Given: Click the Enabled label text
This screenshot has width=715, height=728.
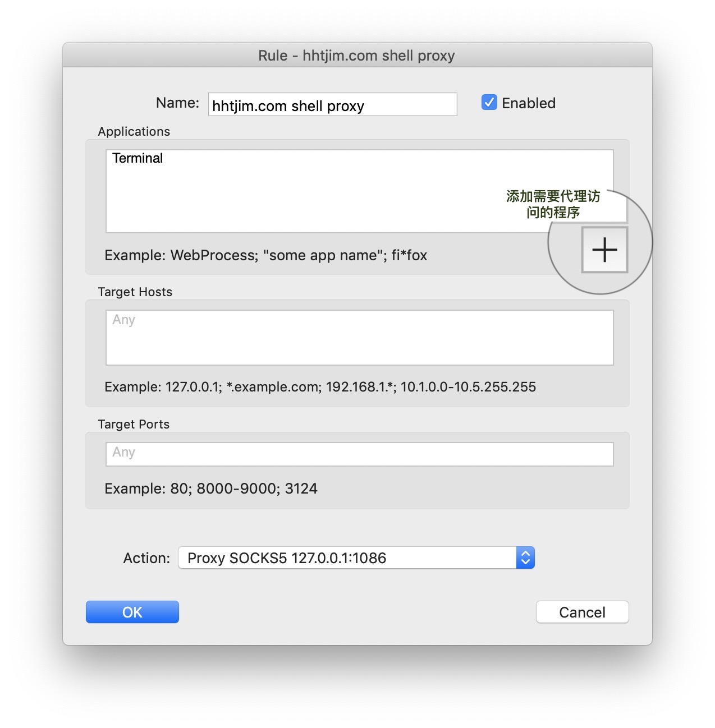Looking at the screenshot, I should pos(528,103).
